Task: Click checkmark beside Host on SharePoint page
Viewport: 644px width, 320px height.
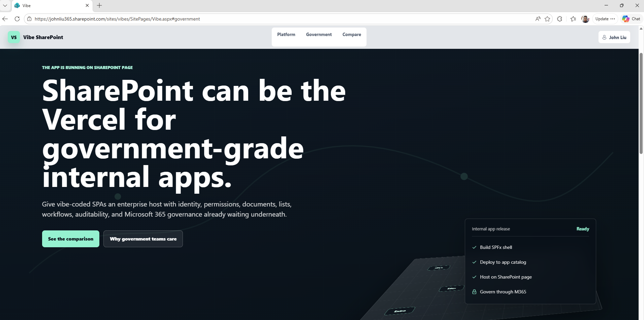Action: pyautogui.click(x=474, y=277)
